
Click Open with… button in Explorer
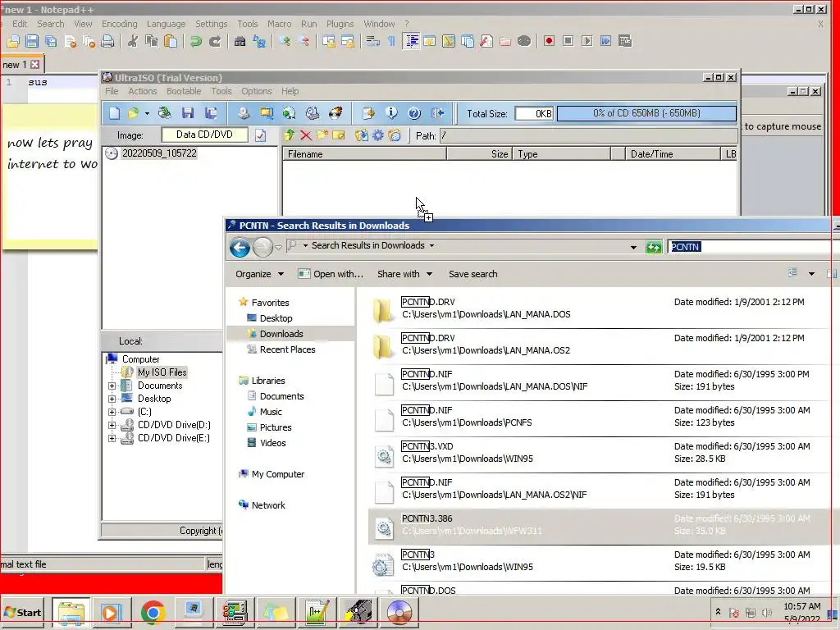click(x=331, y=274)
